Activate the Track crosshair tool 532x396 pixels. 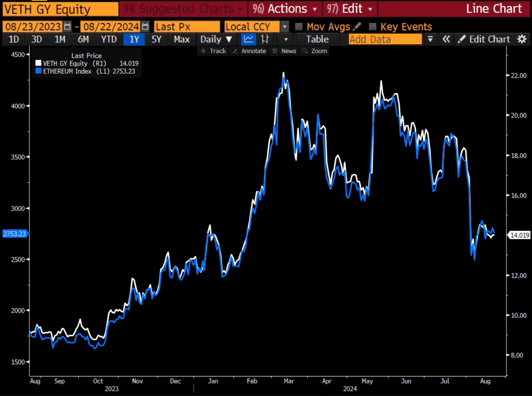(214, 51)
